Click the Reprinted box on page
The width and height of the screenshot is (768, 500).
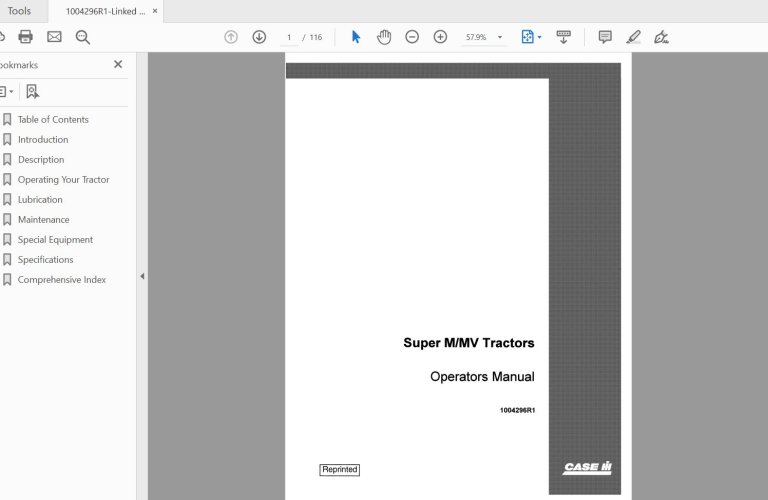pos(339,470)
